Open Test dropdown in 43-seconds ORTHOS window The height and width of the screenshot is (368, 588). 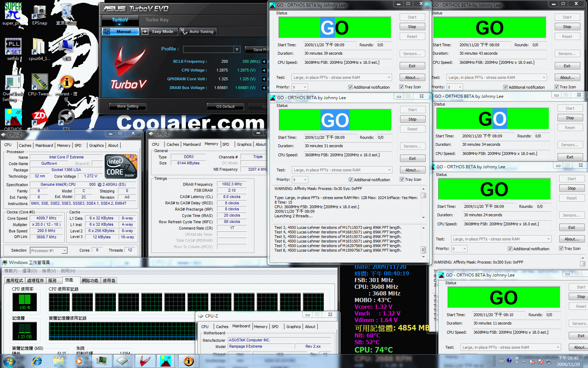click(497, 77)
